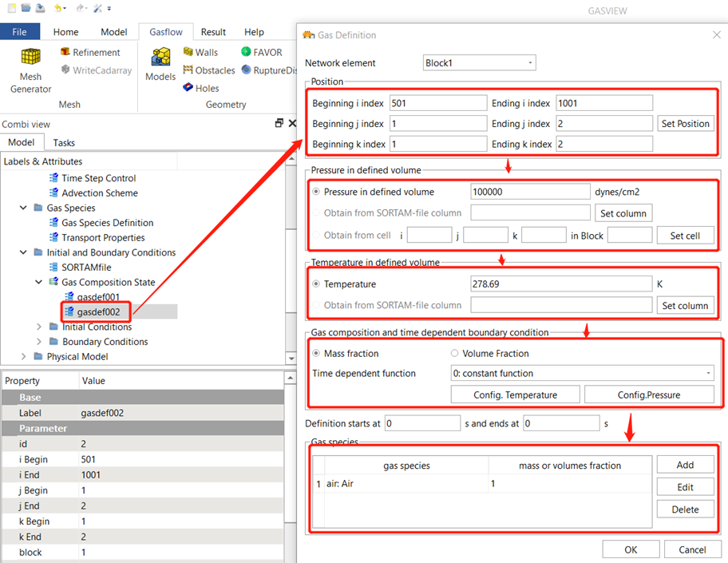Click the Set Position button

(x=685, y=124)
